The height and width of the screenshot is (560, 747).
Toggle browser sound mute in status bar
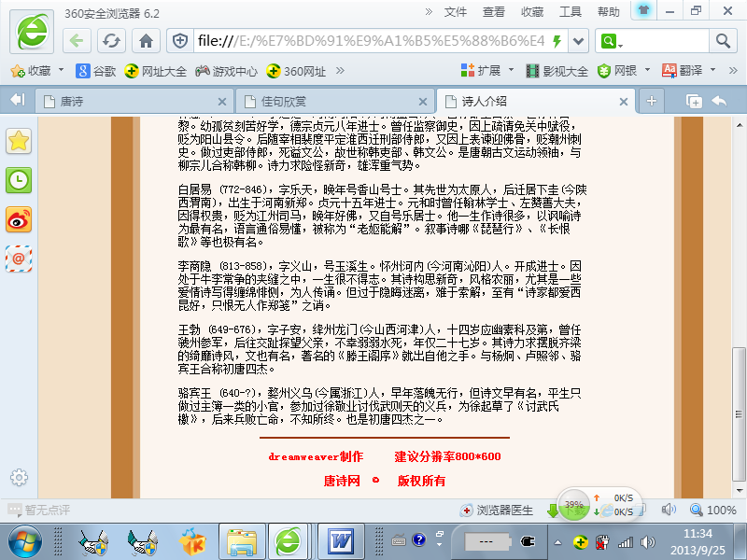tap(668, 510)
